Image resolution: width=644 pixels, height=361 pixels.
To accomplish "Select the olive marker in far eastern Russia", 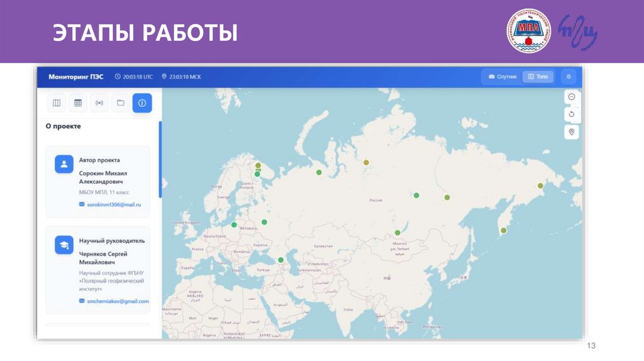I will [x=540, y=186].
